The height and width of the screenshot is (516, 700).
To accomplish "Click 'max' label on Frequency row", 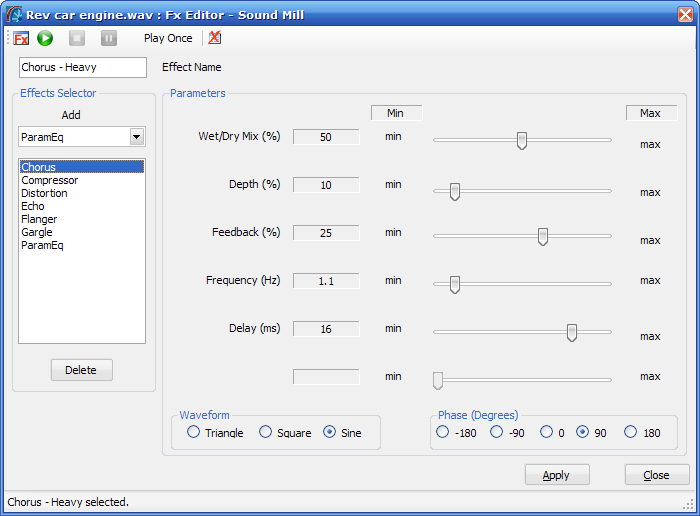I will tap(650, 281).
